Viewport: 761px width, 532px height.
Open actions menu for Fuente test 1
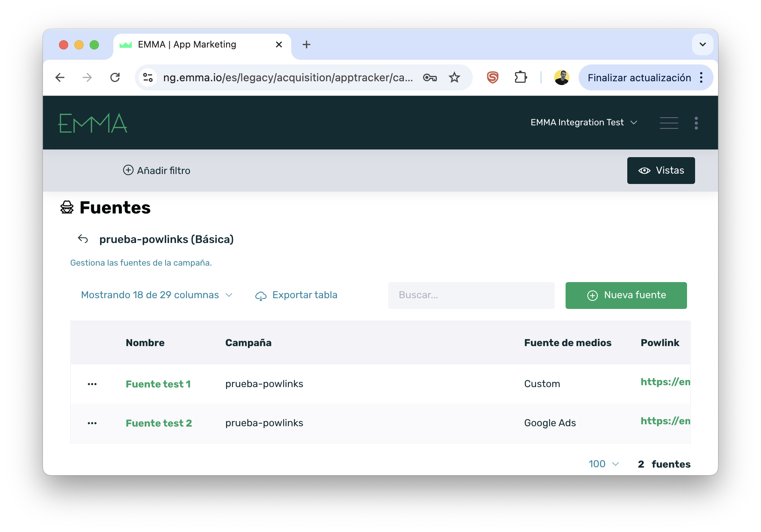[92, 384]
